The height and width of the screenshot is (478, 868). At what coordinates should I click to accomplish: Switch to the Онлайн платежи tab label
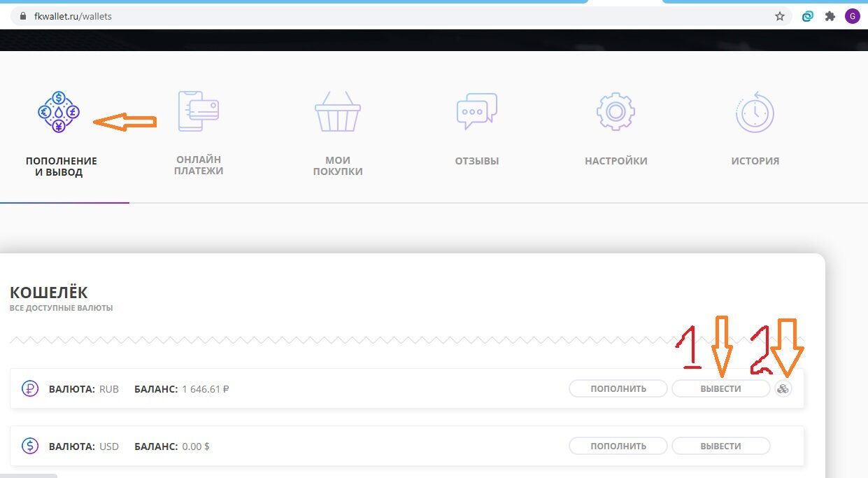199,165
